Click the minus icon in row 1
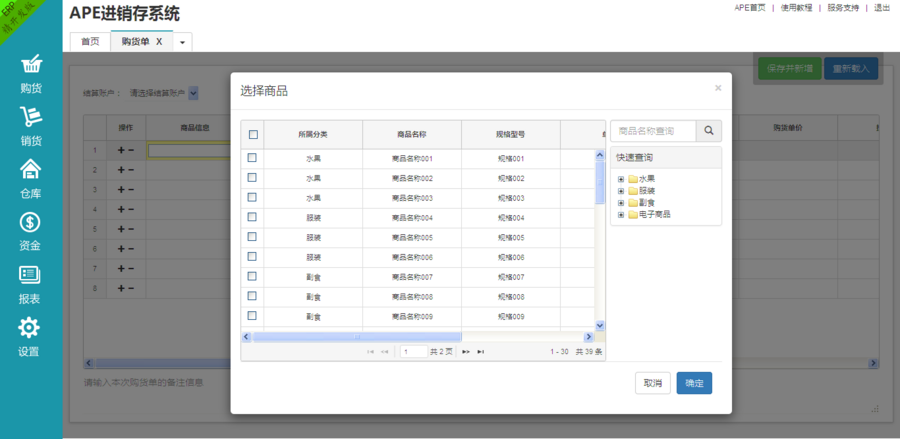The width and height of the screenshot is (900, 439). pyautogui.click(x=131, y=150)
